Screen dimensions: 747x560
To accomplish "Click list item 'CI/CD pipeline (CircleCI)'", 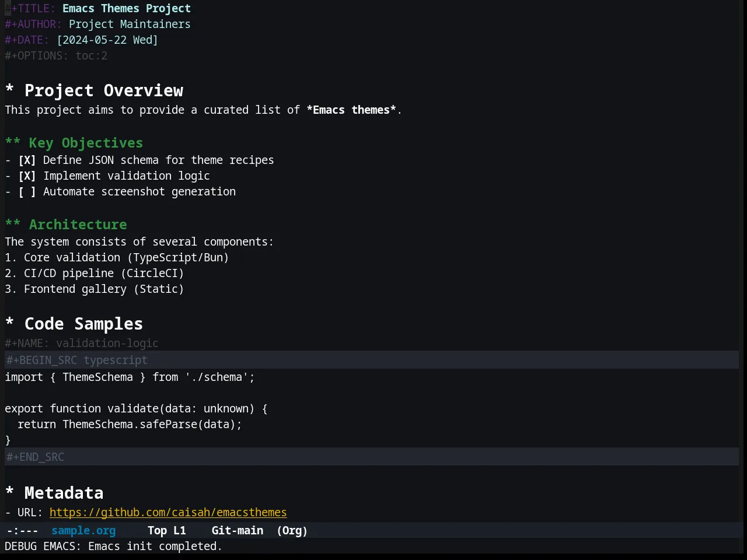I will click(x=104, y=273).
